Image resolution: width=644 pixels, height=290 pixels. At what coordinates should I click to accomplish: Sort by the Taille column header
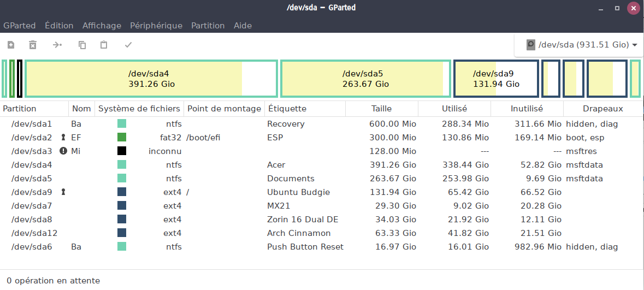point(381,109)
